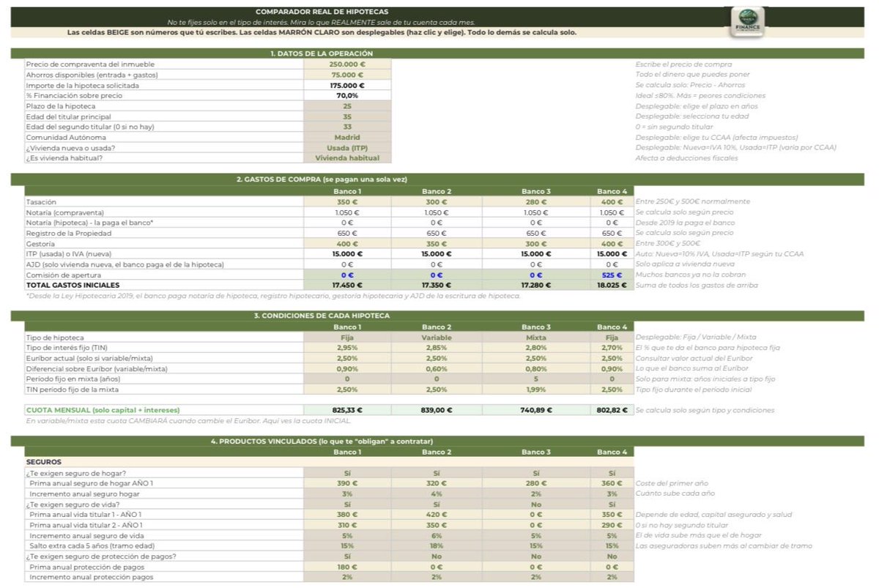
Task: Select Banco 4 Comisión de apertura 525 €
Action: point(612,275)
